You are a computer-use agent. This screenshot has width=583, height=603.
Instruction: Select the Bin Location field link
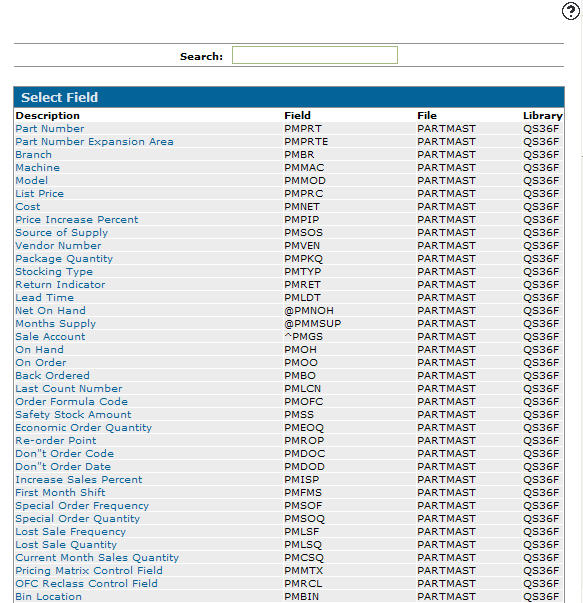(48, 596)
